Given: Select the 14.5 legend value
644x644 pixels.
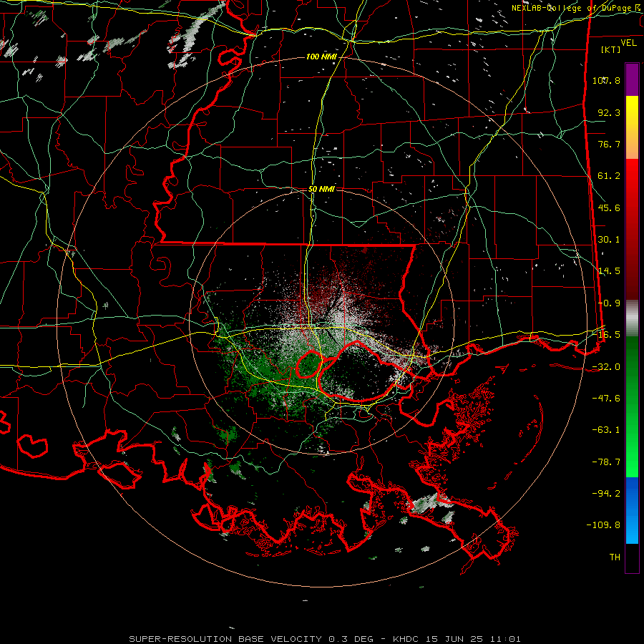Looking at the screenshot, I should 609,271.
